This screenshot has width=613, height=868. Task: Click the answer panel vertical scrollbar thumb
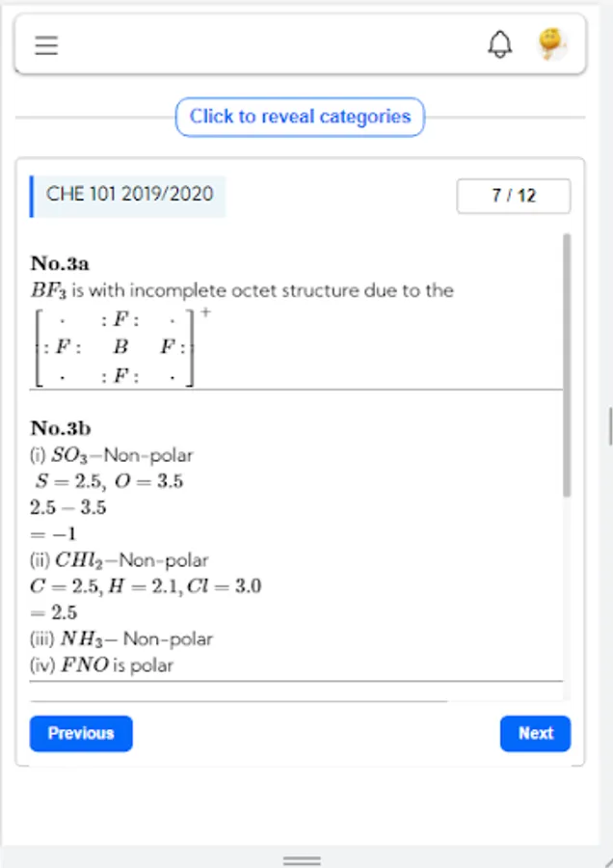(x=567, y=366)
